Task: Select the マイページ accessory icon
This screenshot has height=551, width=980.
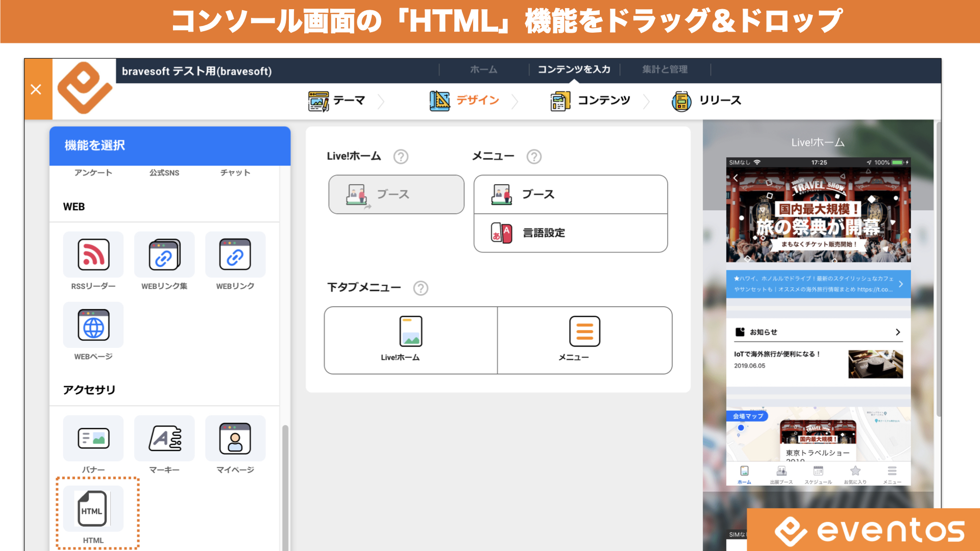Action: pos(235,438)
